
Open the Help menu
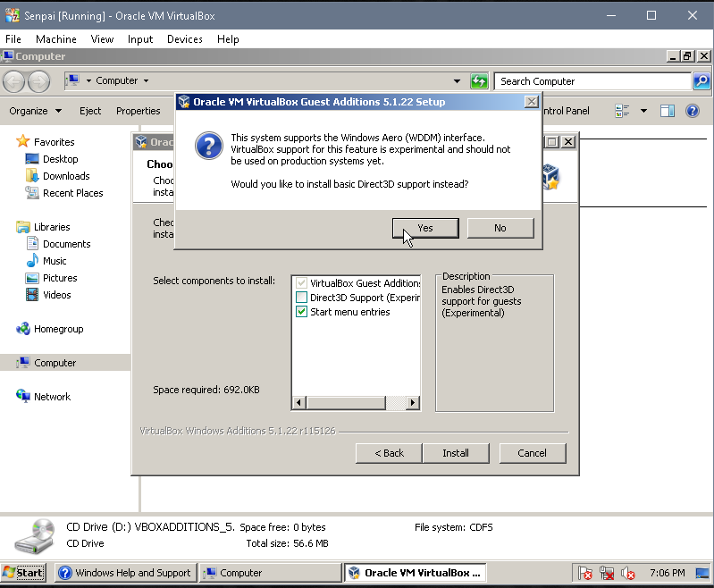pyautogui.click(x=228, y=39)
